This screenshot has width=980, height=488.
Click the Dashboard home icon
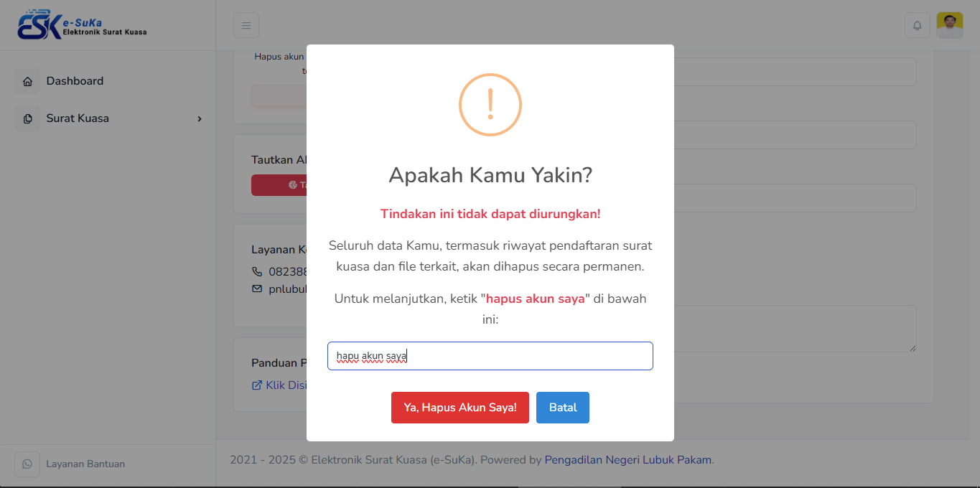tap(28, 82)
